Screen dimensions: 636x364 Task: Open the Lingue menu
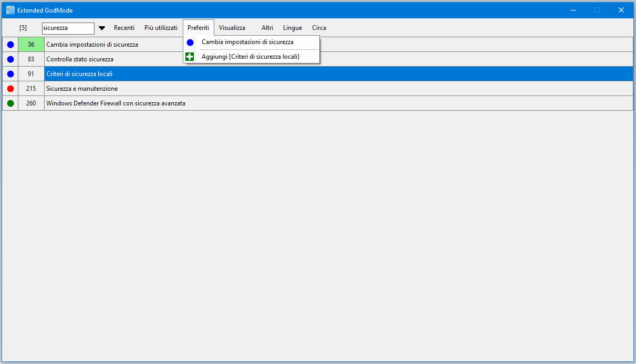coord(293,28)
